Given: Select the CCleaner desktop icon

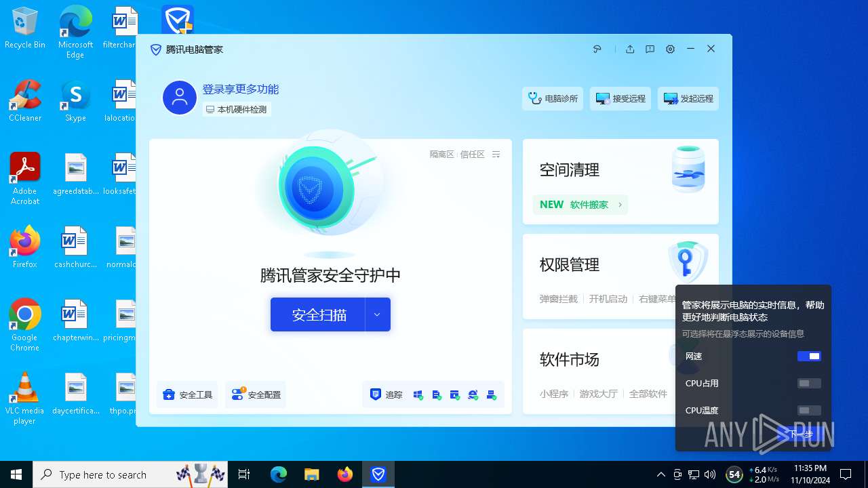Looking at the screenshot, I should 25,102.
